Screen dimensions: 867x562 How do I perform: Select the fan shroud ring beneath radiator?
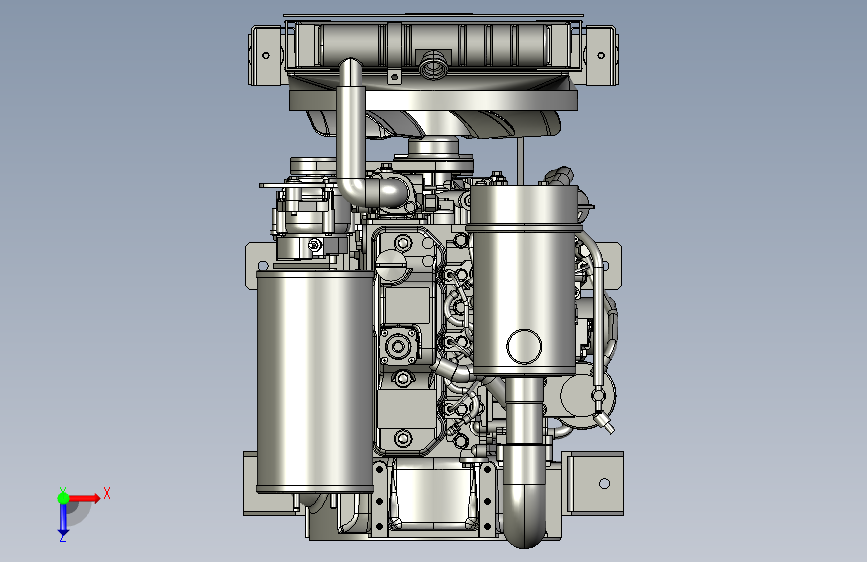click(x=433, y=100)
